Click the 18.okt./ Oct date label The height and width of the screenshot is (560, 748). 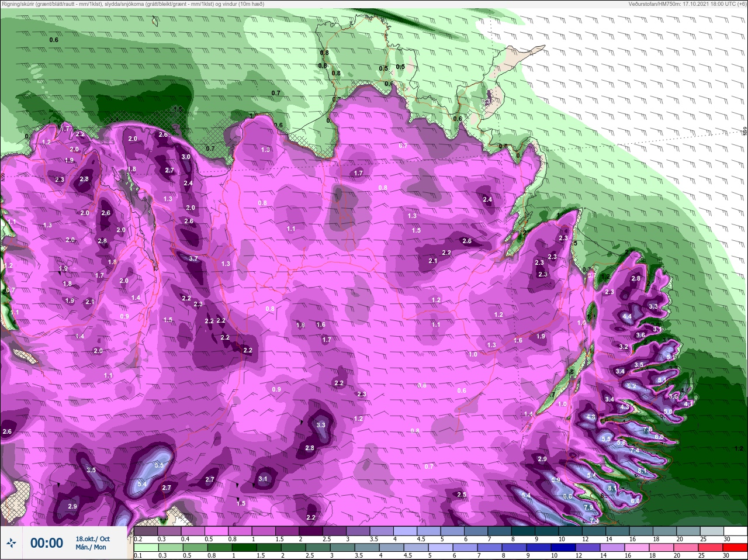92,539
